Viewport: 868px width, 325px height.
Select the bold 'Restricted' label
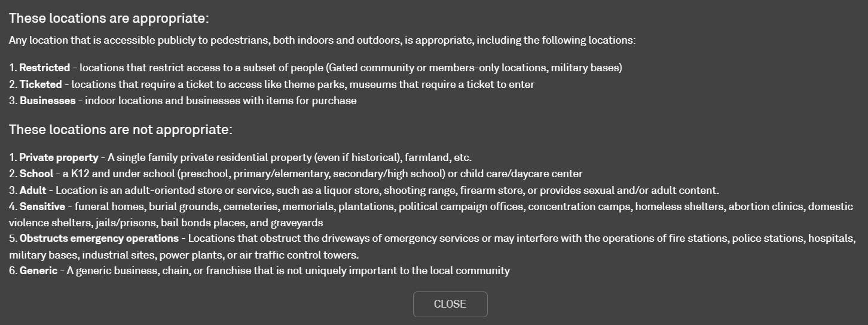pos(45,68)
